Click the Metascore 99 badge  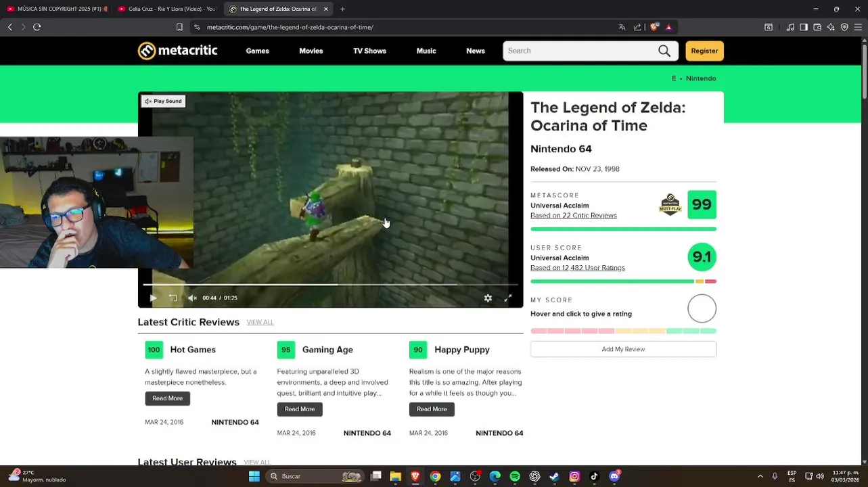702,205
